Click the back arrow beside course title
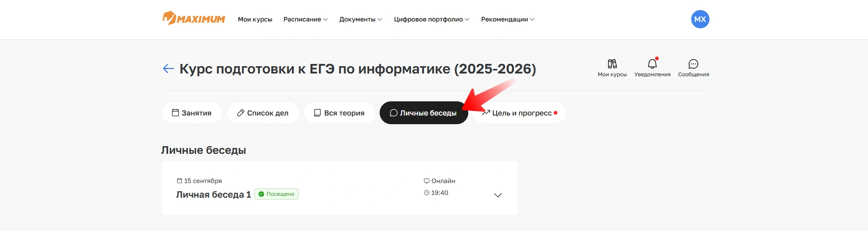 point(168,69)
